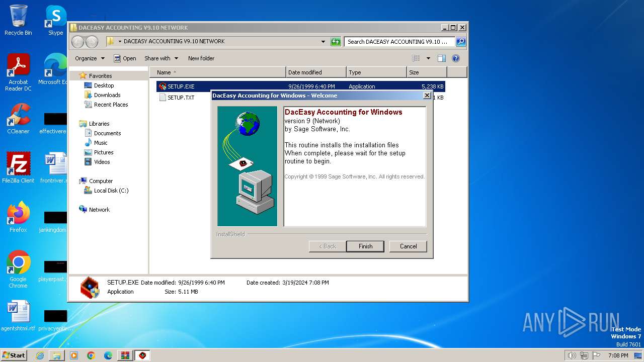
Task: Open Microsoft Edge from the taskbar
Action: tap(108, 355)
